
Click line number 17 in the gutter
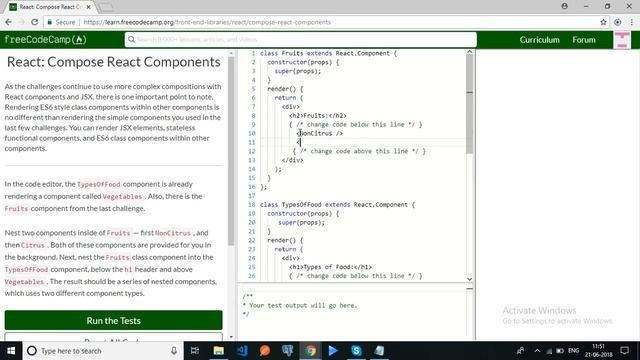(x=251, y=196)
